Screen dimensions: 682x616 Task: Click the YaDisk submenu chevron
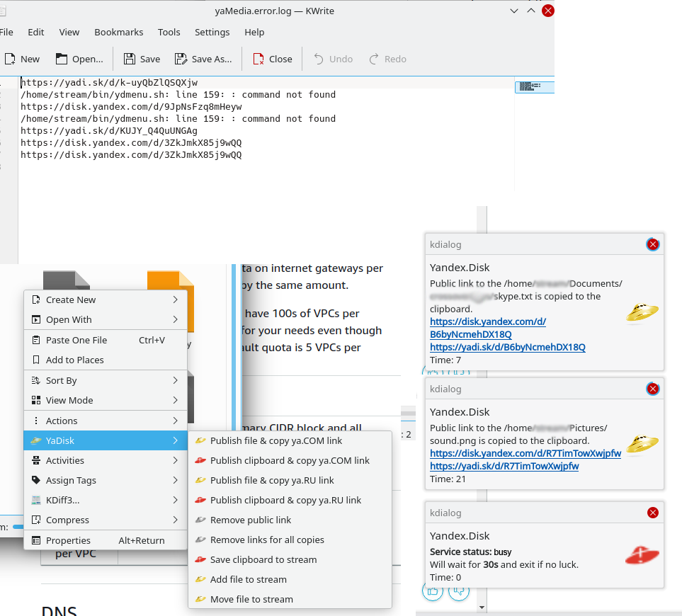pyautogui.click(x=176, y=440)
